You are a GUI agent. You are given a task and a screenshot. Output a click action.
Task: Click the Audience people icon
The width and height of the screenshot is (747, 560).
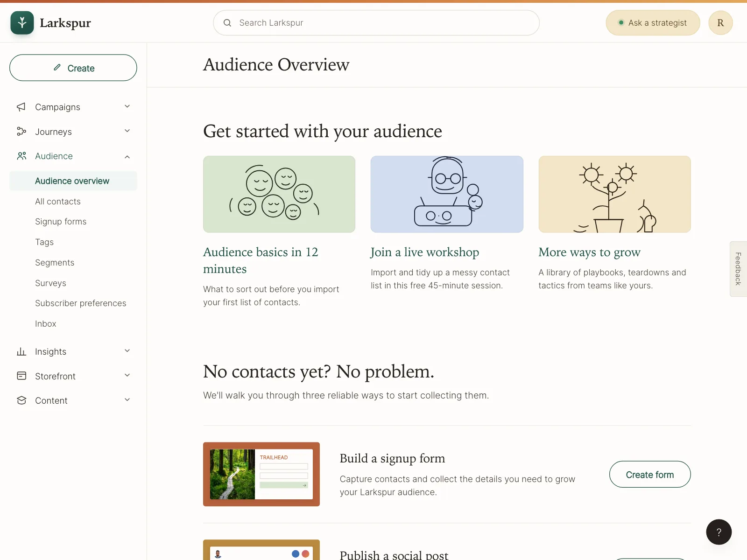(21, 156)
